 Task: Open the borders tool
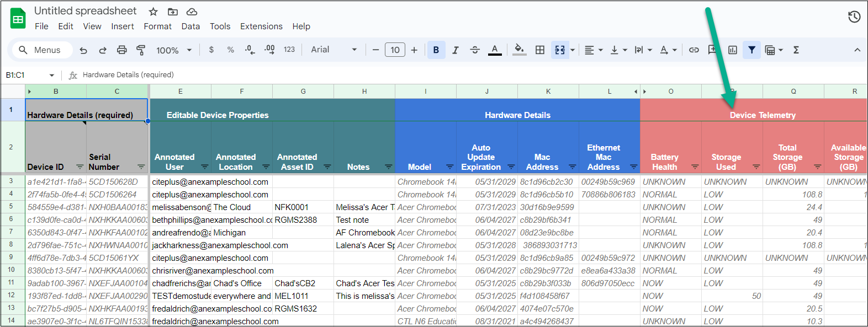click(540, 50)
